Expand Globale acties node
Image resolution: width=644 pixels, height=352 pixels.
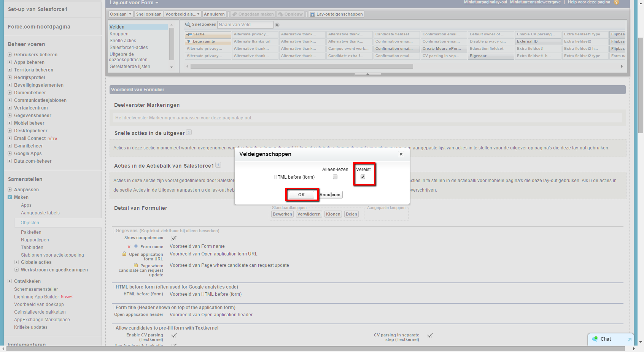[16, 262]
